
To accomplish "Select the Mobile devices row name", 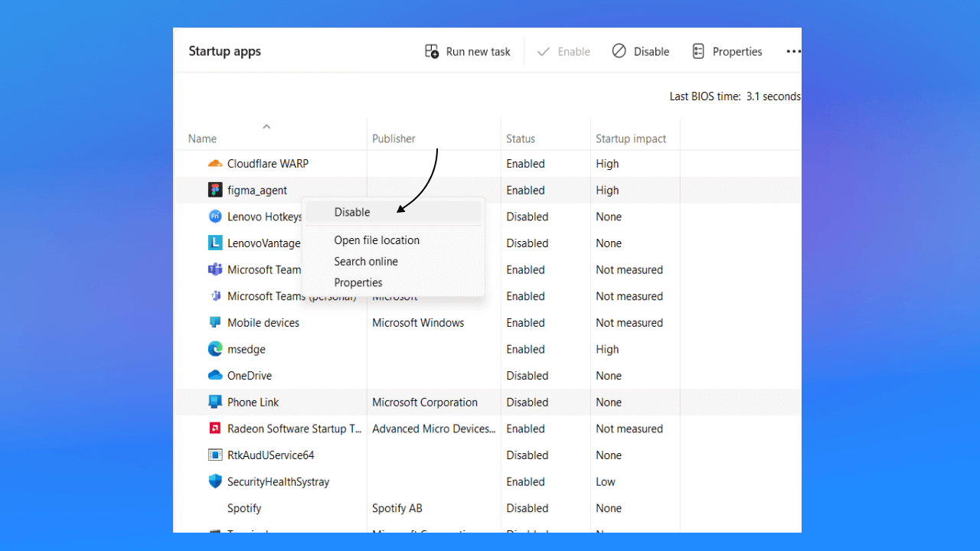I will coord(263,322).
